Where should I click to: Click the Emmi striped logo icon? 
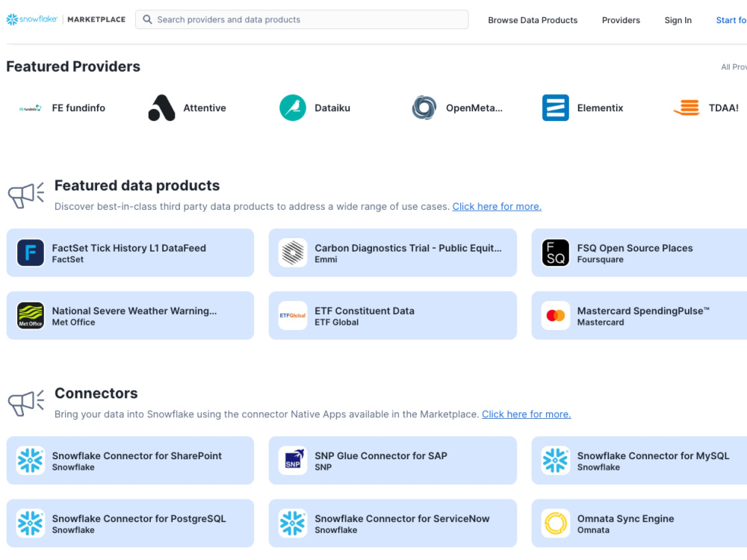click(293, 253)
